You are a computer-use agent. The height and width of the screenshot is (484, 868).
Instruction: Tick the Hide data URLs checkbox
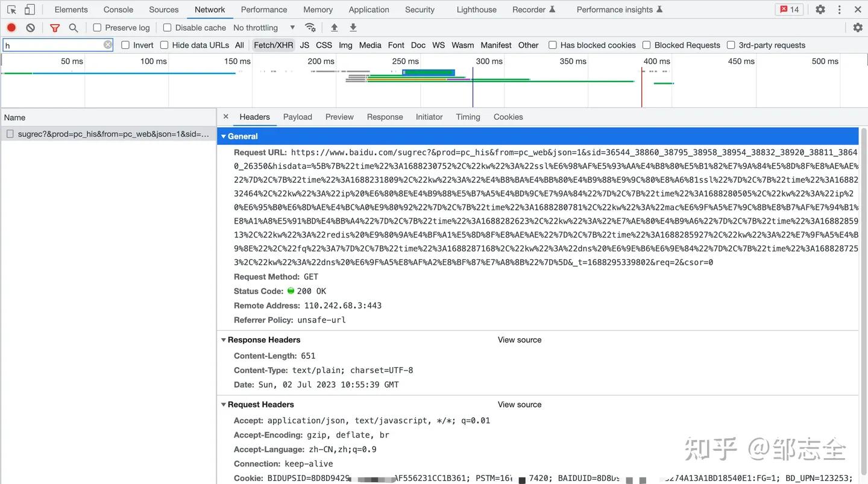(x=164, y=45)
